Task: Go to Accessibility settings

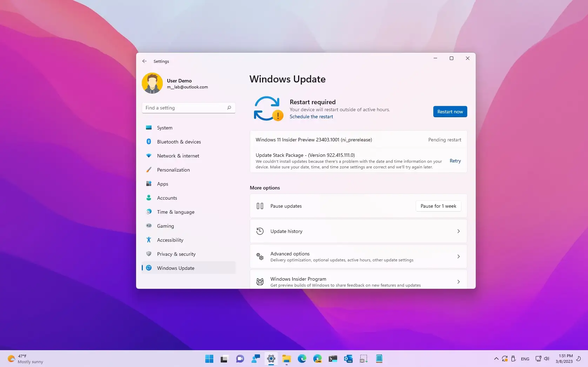Action: tap(188, 240)
